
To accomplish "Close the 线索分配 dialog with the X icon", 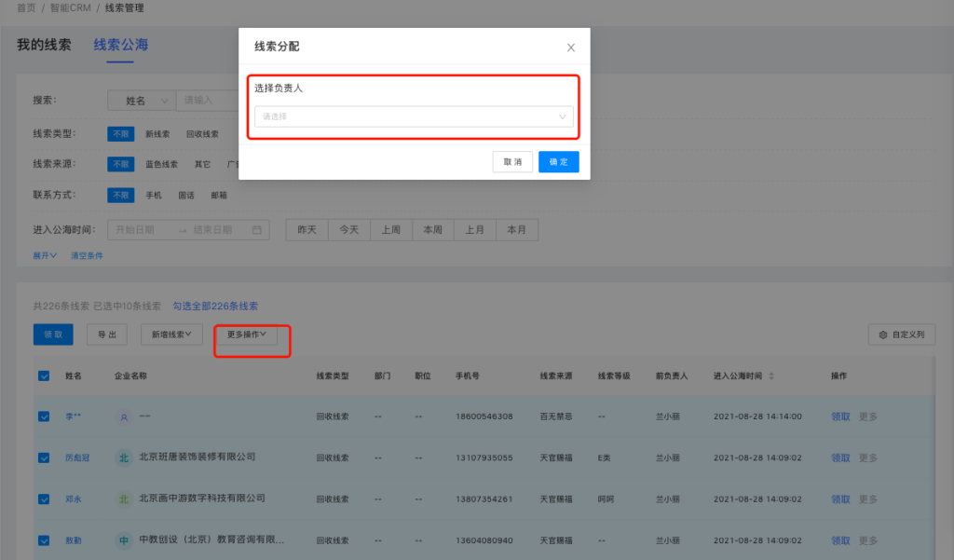I will pos(571,48).
